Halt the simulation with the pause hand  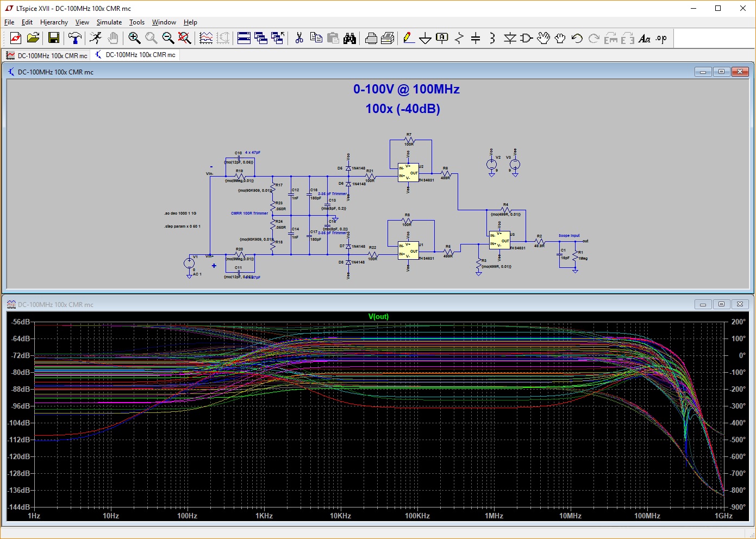pyautogui.click(x=113, y=38)
